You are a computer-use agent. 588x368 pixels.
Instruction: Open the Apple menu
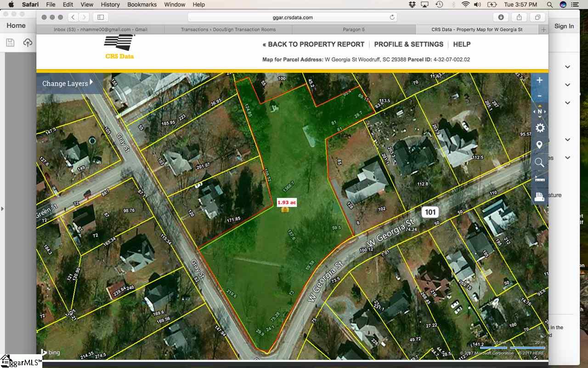click(11, 5)
